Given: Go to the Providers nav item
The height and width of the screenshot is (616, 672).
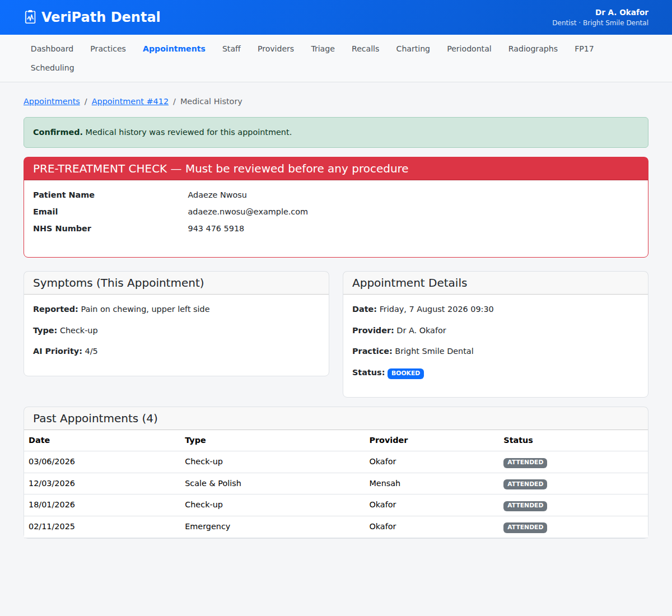Looking at the screenshot, I should tap(276, 49).
